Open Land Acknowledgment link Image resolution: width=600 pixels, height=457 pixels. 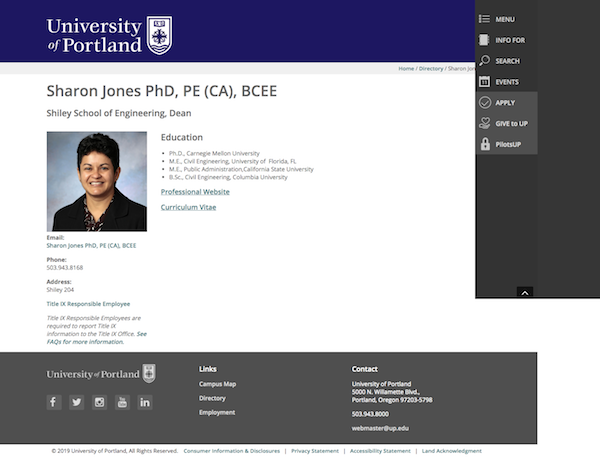pyautogui.click(x=452, y=451)
